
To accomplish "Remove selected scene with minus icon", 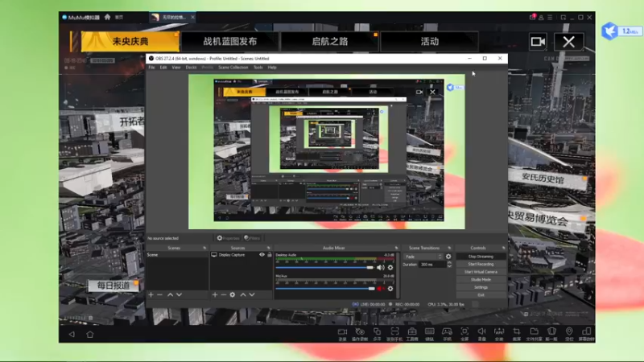I will [x=159, y=294].
